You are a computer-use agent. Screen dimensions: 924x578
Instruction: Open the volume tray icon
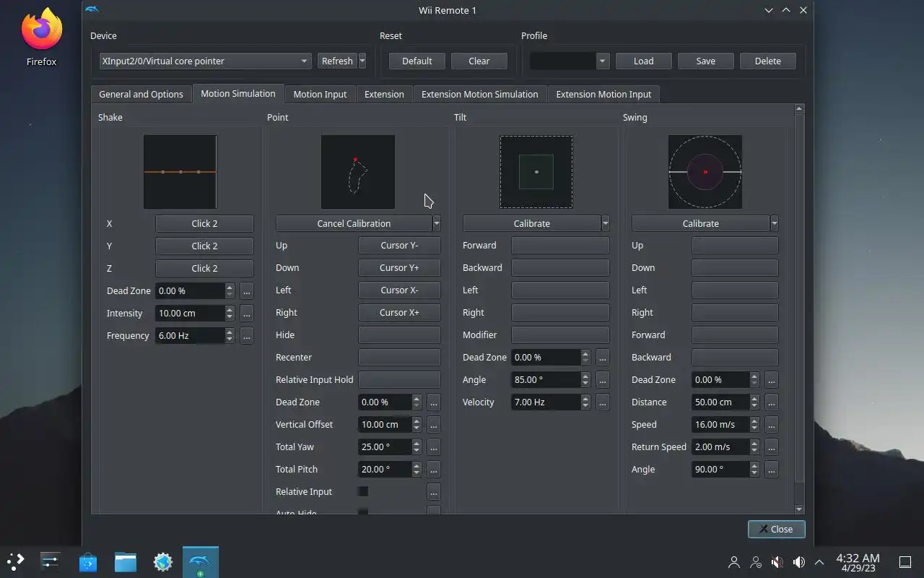(x=799, y=562)
